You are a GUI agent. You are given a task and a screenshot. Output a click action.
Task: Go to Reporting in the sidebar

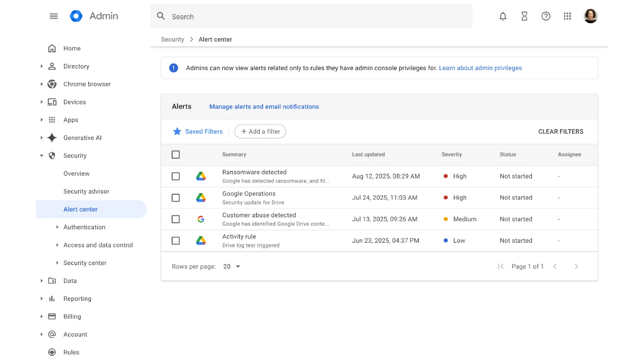(77, 299)
